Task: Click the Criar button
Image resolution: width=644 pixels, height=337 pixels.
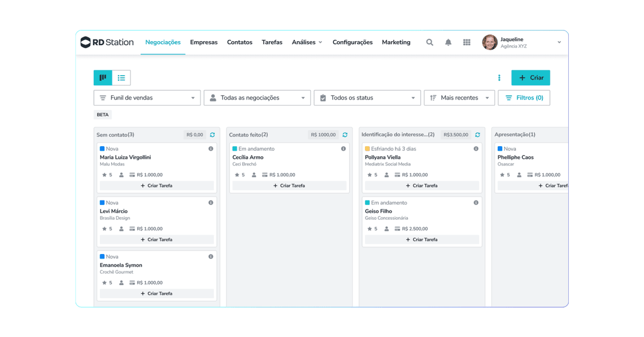Action: [x=530, y=78]
